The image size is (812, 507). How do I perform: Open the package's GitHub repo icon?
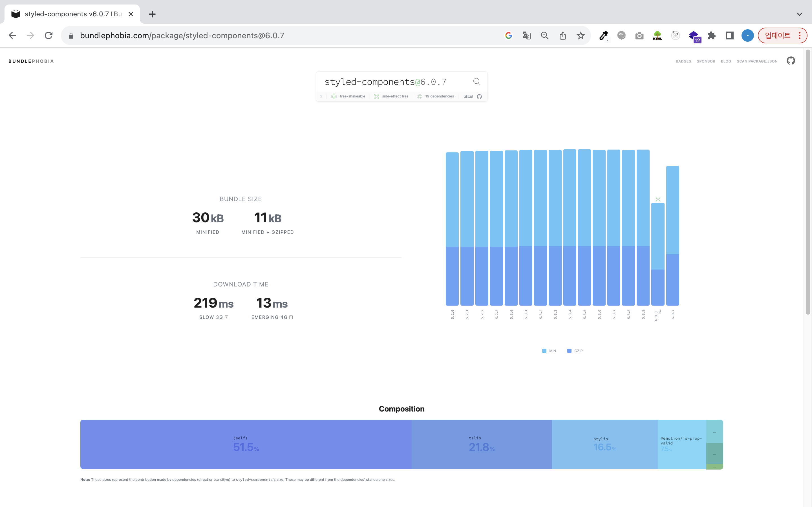(x=479, y=97)
